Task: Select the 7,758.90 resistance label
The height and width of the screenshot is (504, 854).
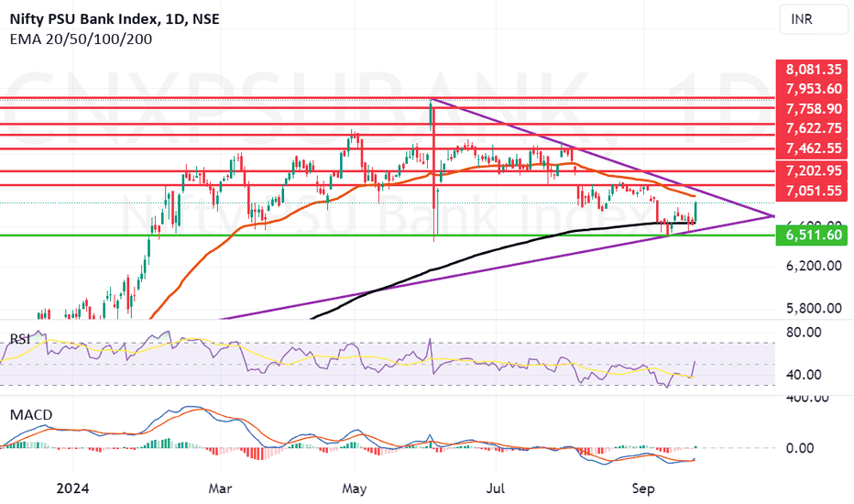Action: [812, 108]
